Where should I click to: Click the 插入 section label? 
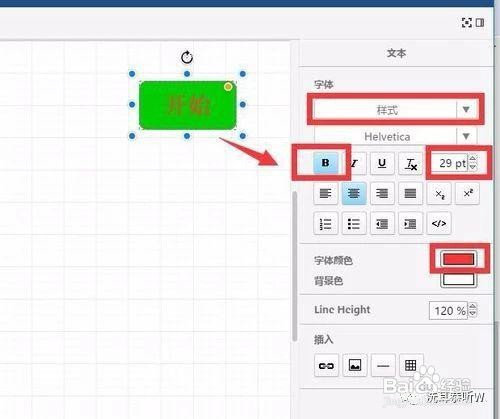click(x=323, y=340)
